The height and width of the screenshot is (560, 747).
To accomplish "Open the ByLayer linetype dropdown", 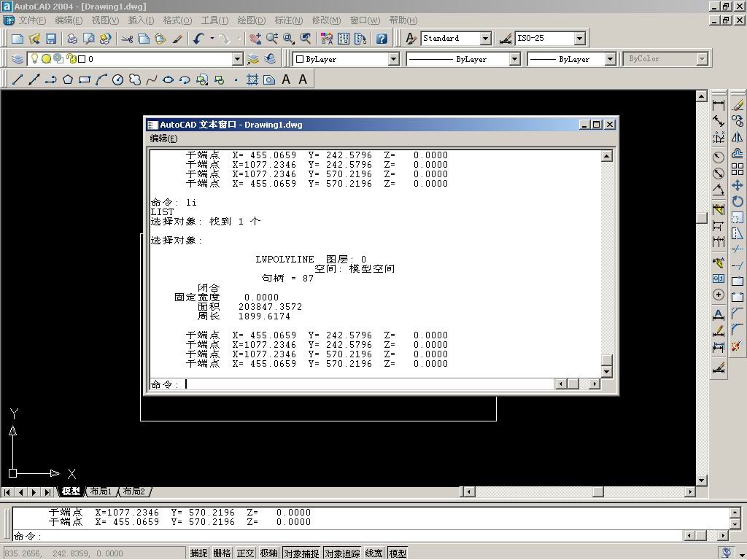I will pos(514,59).
